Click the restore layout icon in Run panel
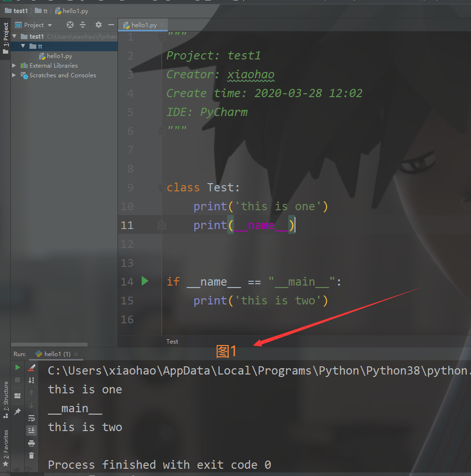The width and height of the screenshot is (471, 476). coord(17,395)
